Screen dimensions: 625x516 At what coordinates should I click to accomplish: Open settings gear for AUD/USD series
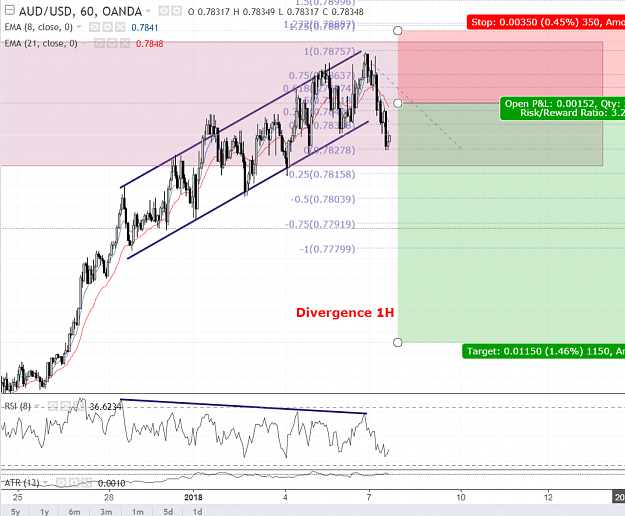tap(177, 11)
